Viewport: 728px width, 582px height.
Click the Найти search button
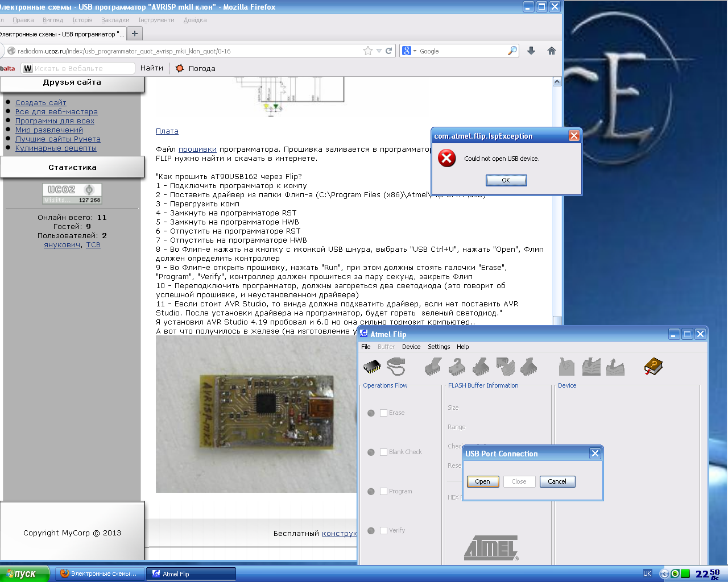(x=152, y=68)
